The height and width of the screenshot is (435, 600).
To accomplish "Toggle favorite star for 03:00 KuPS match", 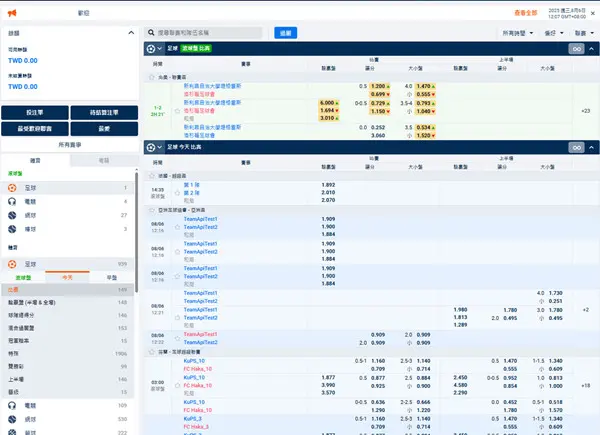I will click(177, 385).
